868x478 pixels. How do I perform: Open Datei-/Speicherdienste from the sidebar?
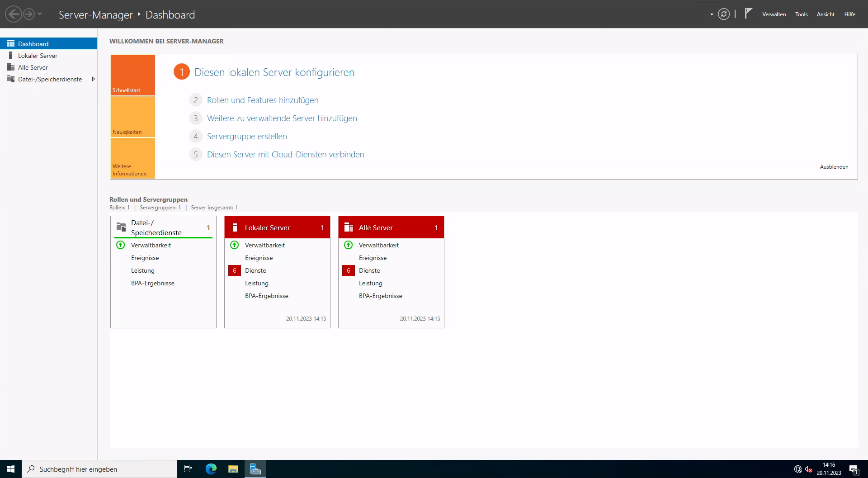[x=50, y=79]
